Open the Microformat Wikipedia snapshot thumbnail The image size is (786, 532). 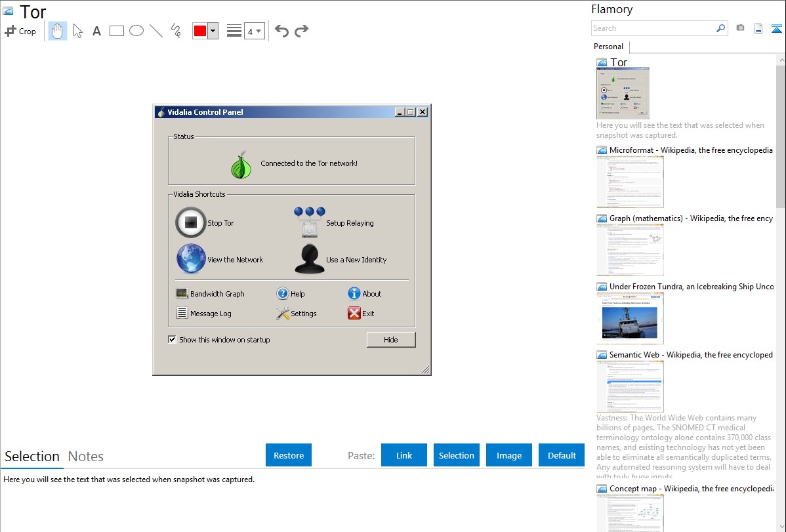pyautogui.click(x=630, y=182)
